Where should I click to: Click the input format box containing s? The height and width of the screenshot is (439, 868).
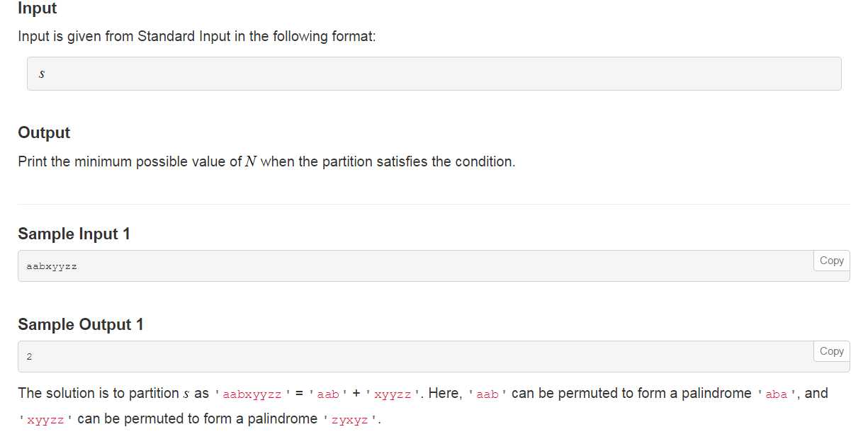click(434, 74)
